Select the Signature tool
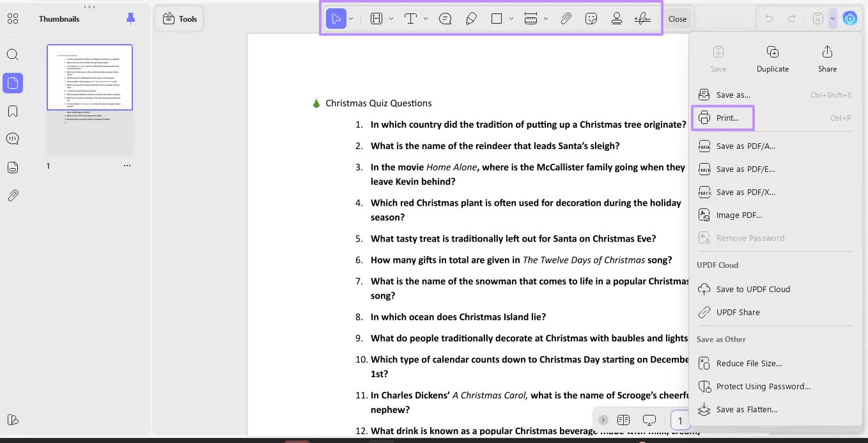The width and height of the screenshot is (868, 443). tap(642, 19)
